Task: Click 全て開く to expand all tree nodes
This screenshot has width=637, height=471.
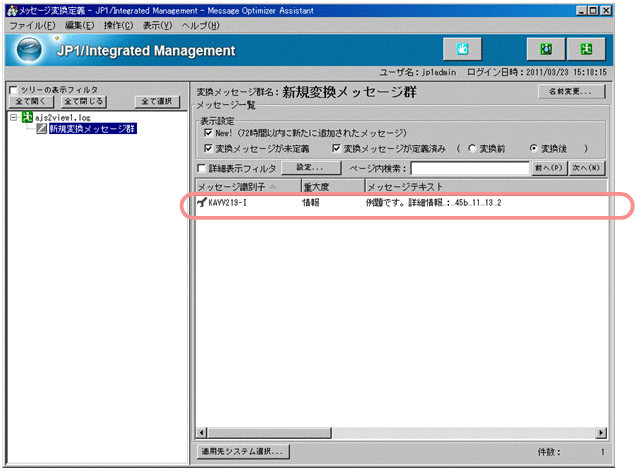Action: point(32,101)
